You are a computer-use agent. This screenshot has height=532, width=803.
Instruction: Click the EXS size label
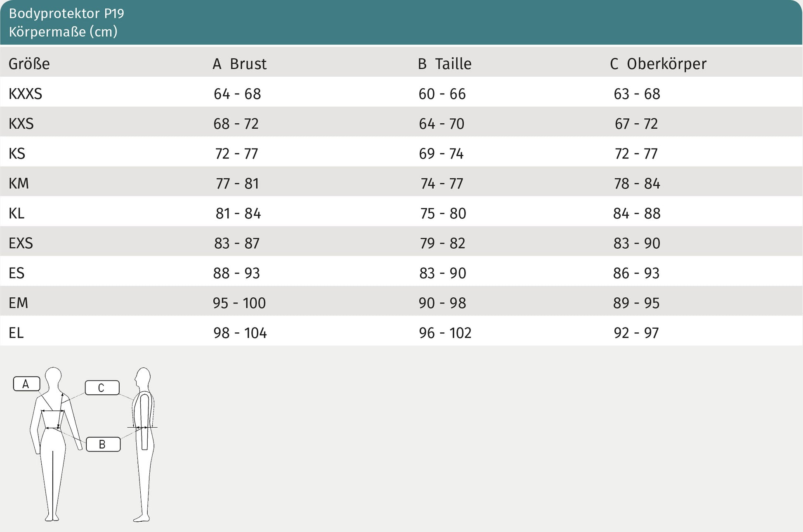point(21,243)
